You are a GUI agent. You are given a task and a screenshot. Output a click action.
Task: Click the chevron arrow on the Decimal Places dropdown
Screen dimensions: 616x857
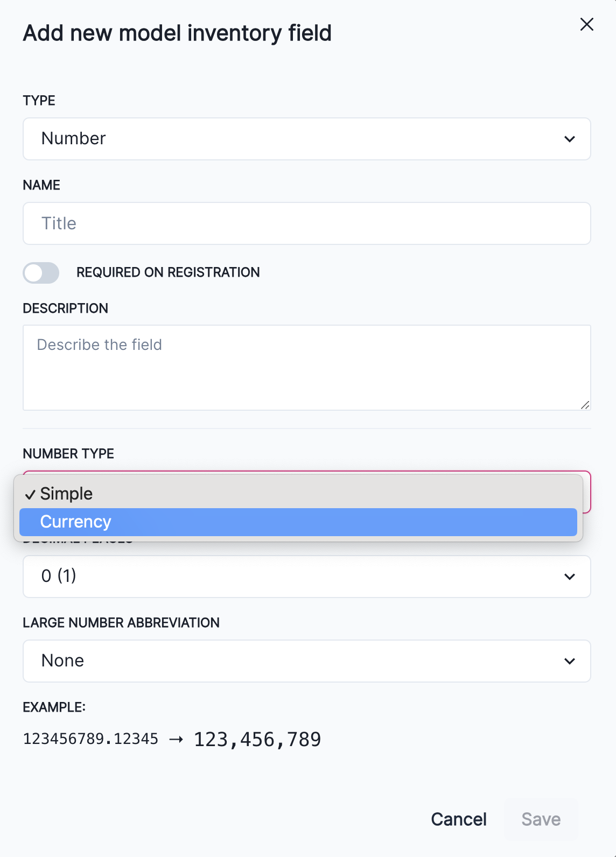(x=569, y=577)
